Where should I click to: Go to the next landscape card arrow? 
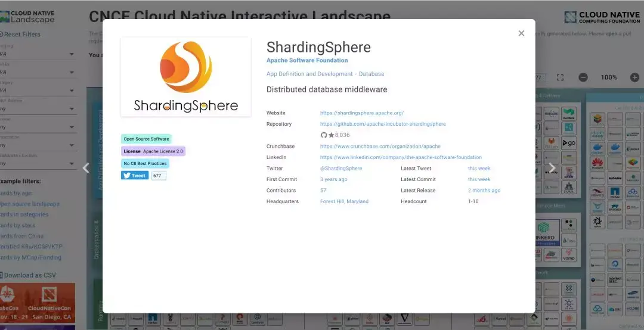552,168
